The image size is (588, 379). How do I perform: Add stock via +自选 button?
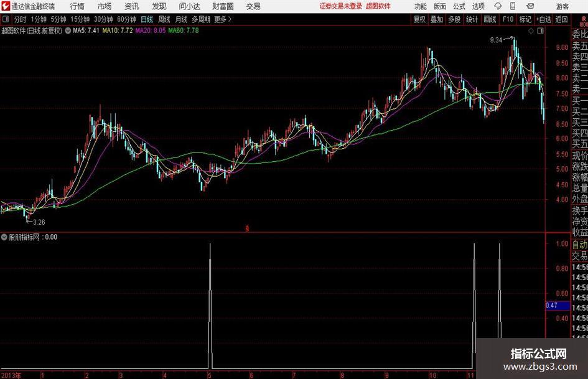(543, 19)
